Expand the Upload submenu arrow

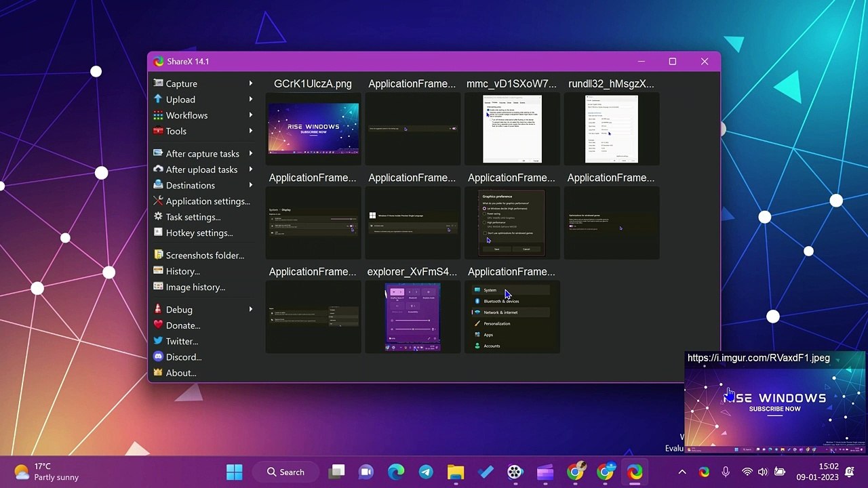coord(251,99)
